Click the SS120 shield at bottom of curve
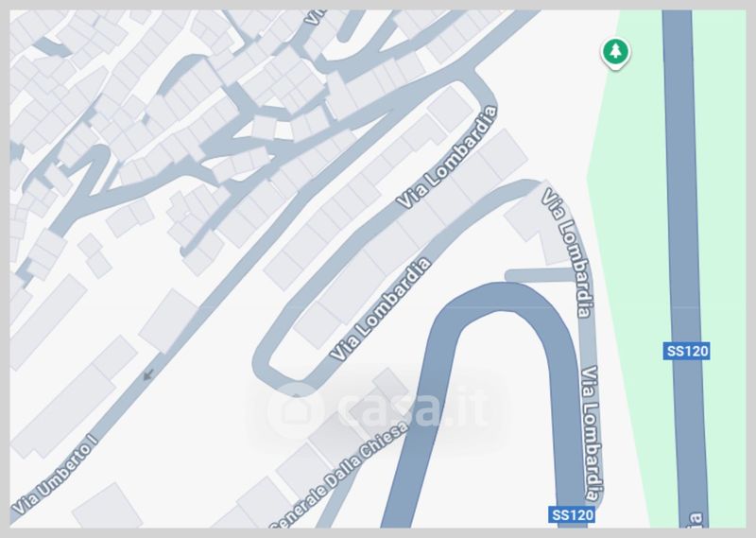 (572, 515)
